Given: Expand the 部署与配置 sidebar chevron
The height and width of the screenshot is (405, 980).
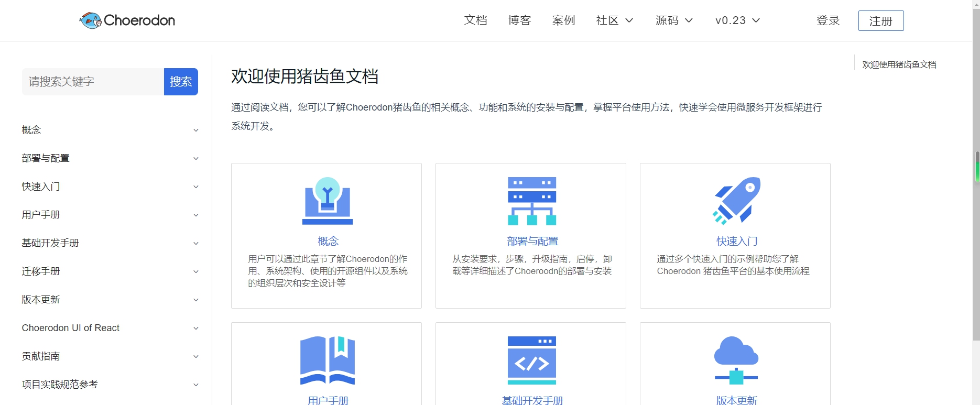Looking at the screenshot, I should pos(196,159).
